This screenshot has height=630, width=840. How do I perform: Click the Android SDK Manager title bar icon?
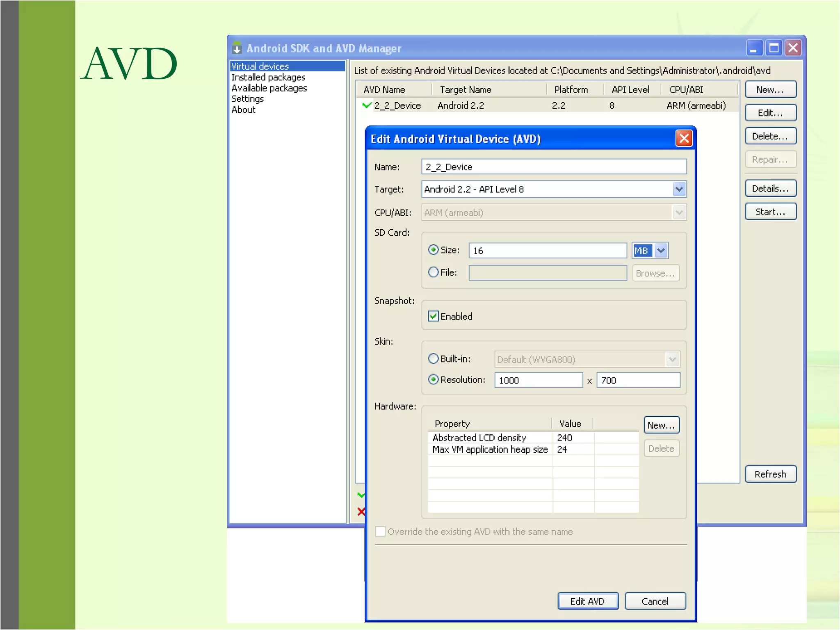pyautogui.click(x=237, y=48)
